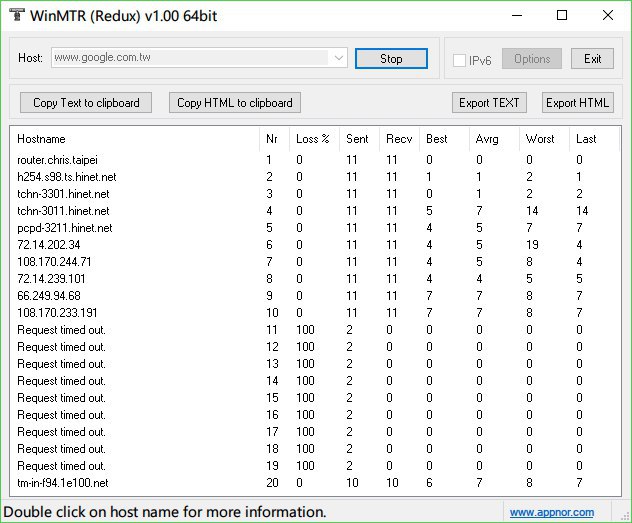Click the Exit button
The image size is (632, 523).
[592, 59]
